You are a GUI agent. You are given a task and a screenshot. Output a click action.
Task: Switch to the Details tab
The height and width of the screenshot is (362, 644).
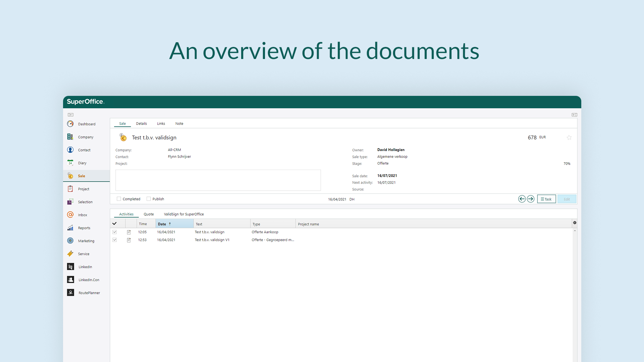141,124
